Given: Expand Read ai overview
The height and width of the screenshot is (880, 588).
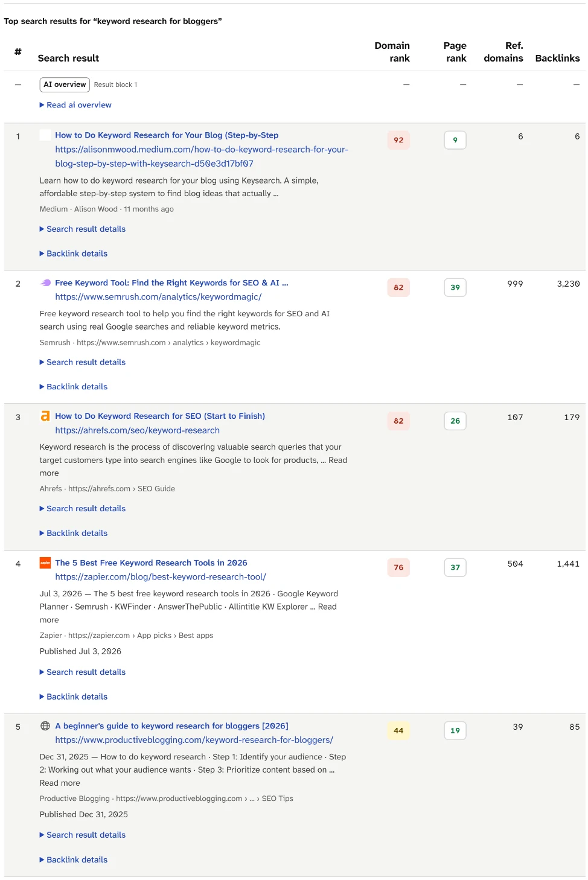Looking at the screenshot, I should pyautogui.click(x=75, y=105).
